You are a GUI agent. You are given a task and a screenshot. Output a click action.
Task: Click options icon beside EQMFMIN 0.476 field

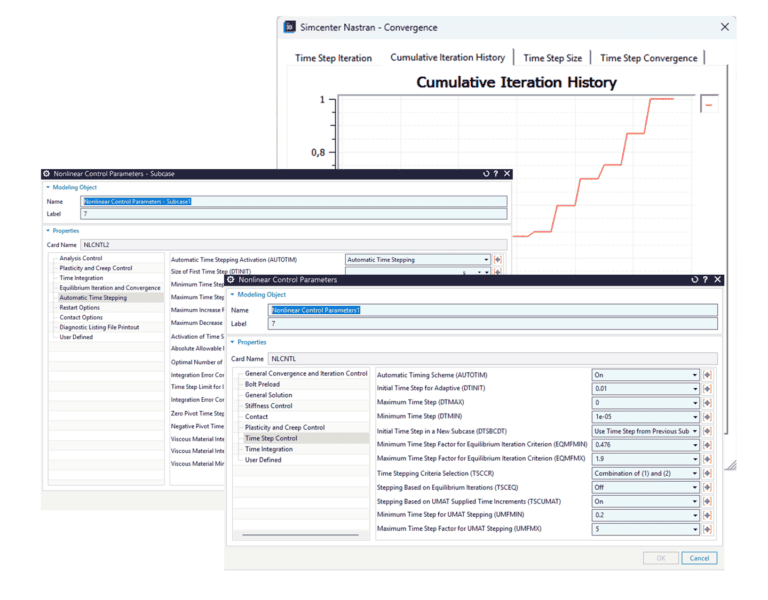click(x=707, y=445)
